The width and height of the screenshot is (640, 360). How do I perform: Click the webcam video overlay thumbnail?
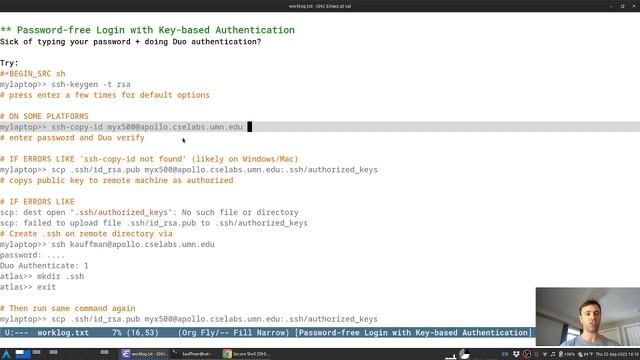click(x=588, y=316)
